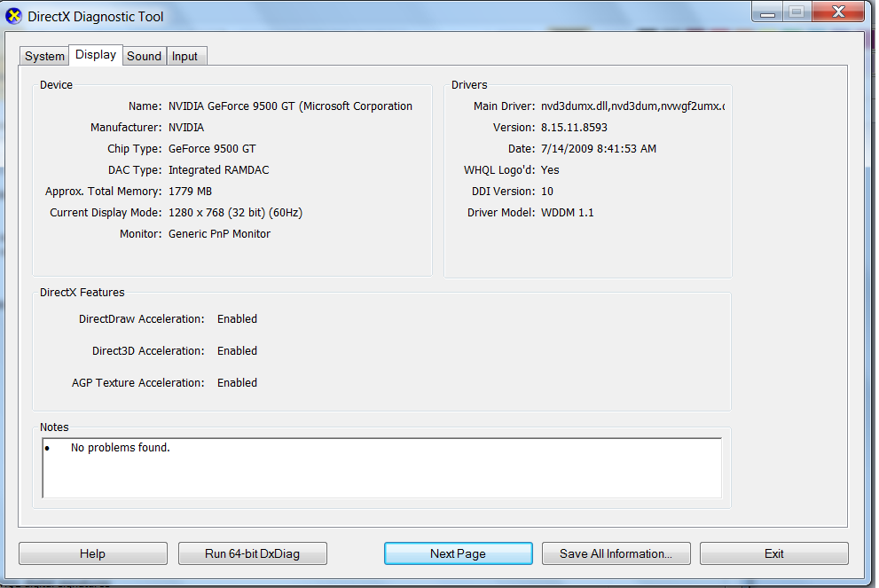This screenshot has width=879, height=588.
Task: Go to the Input tab
Action: click(185, 56)
